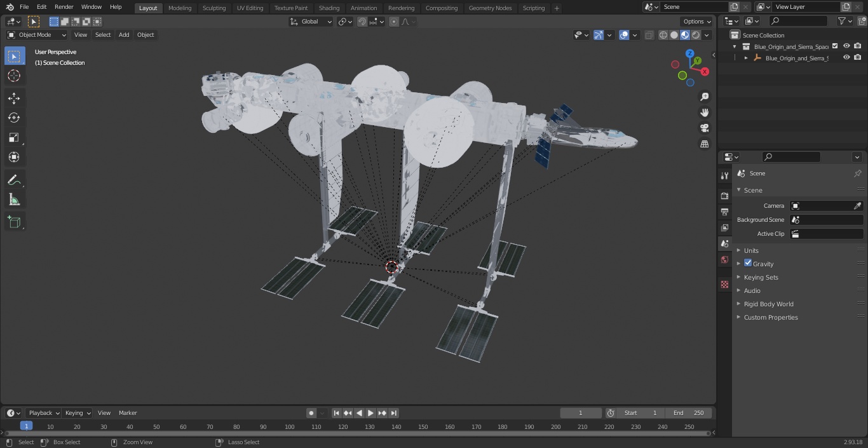
Task: Switch to wireframe viewport shading
Action: (663, 35)
